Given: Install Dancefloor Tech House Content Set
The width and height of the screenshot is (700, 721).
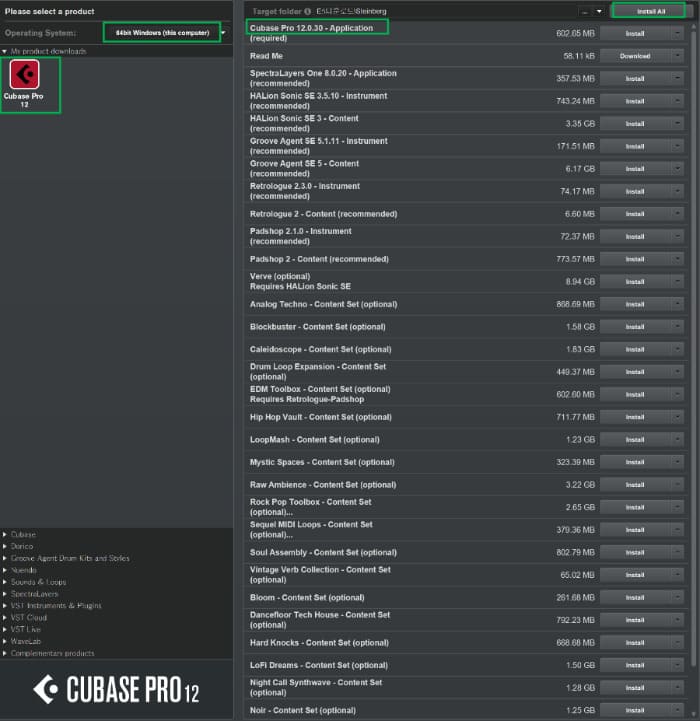Looking at the screenshot, I should pyautogui.click(x=635, y=620).
